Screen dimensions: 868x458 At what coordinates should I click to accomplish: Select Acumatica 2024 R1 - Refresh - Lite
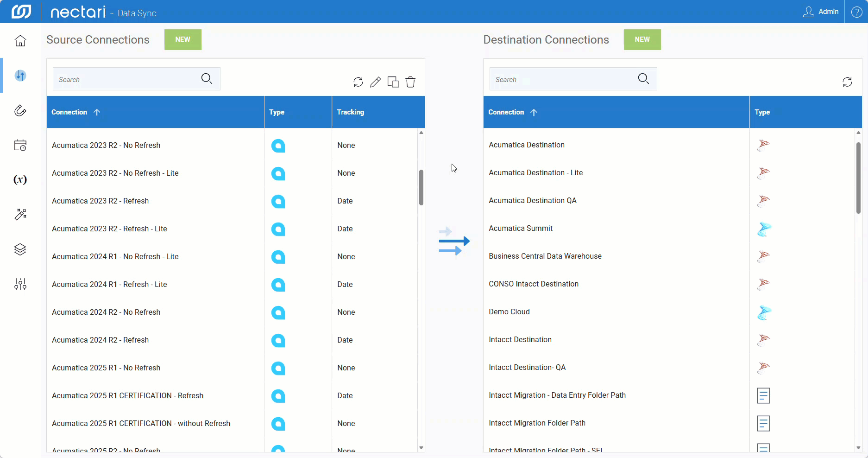click(232, 285)
